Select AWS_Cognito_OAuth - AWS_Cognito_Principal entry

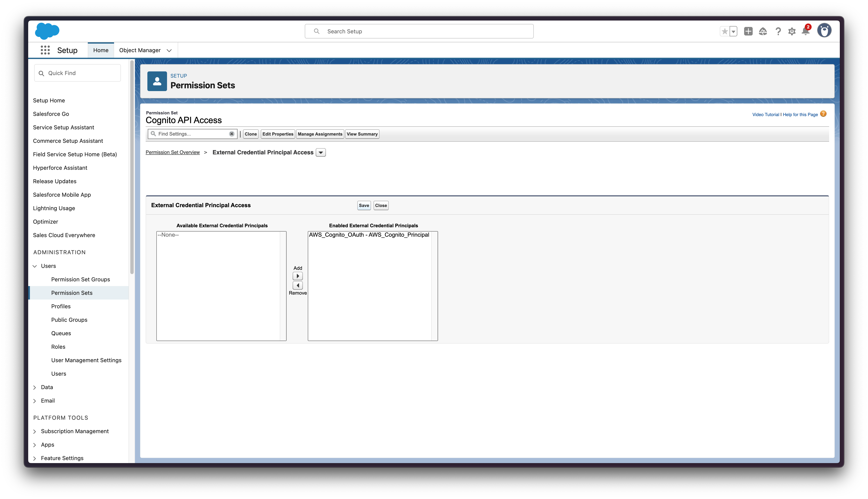point(369,235)
